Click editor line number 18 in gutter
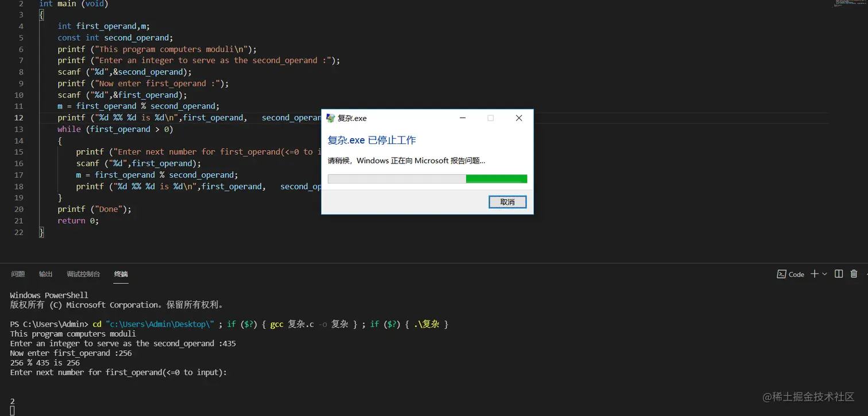The image size is (868, 416). pyautogui.click(x=19, y=186)
